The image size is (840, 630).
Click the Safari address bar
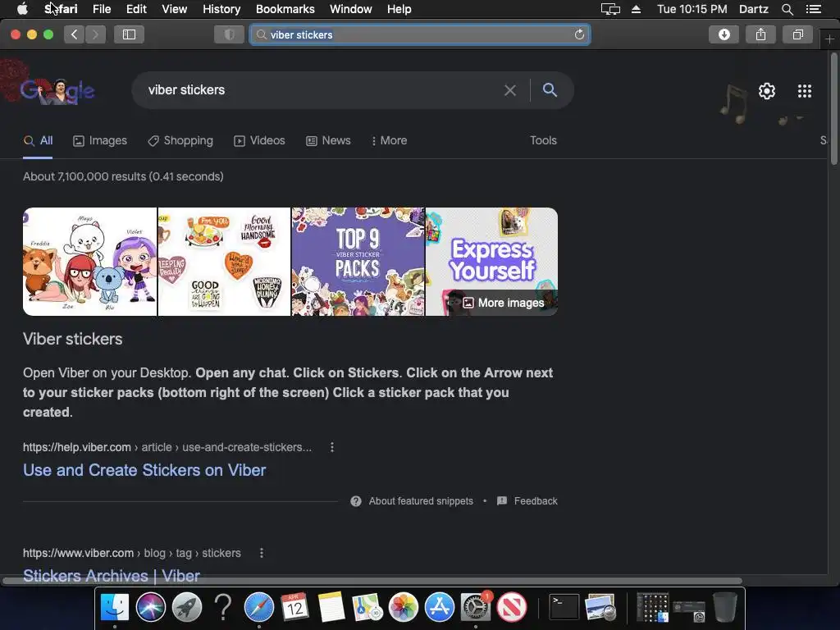coord(420,34)
